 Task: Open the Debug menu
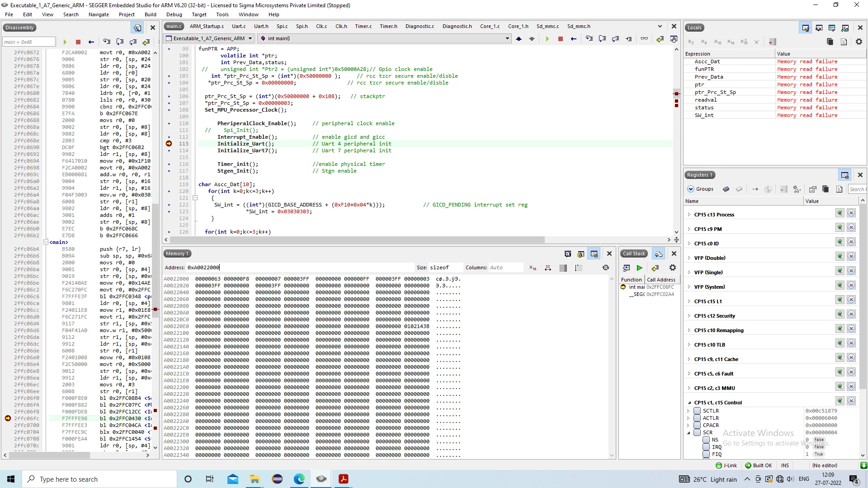click(x=174, y=14)
